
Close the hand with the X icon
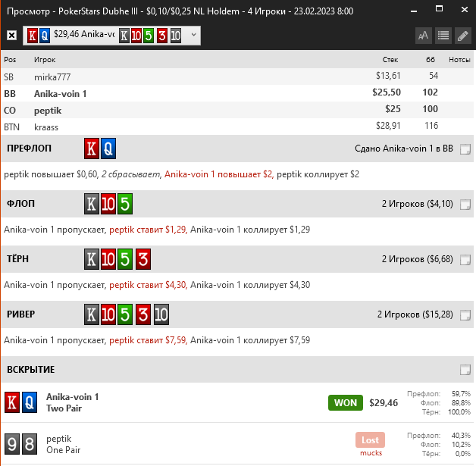[11, 36]
